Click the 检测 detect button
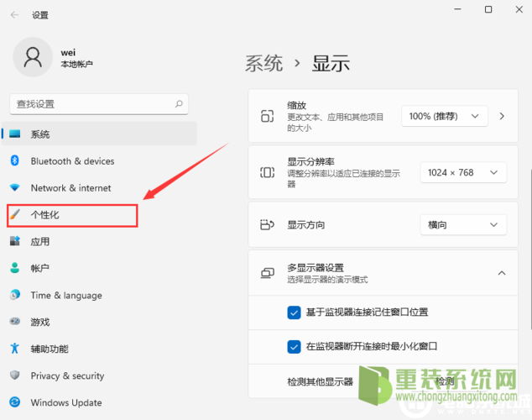The height and width of the screenshot is (420, 532). pos(445,381)
